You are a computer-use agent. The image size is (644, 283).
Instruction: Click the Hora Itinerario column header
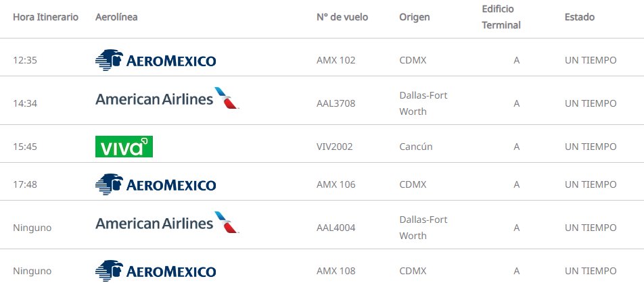pos(45,17)
